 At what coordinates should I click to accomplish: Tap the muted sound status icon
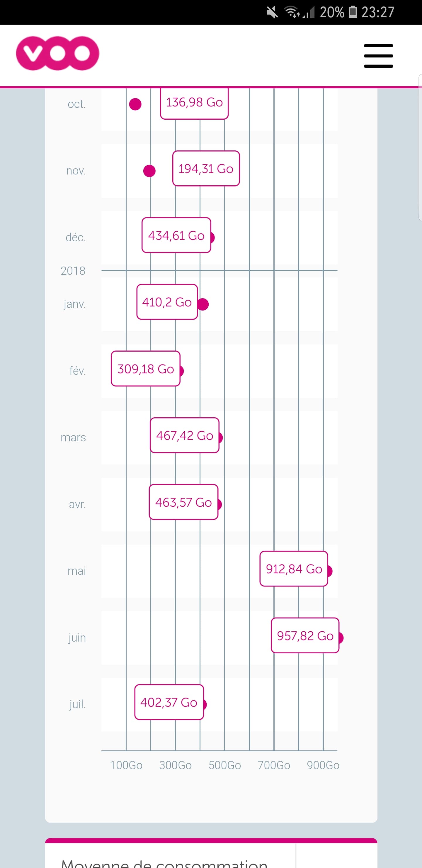(272, 13)
